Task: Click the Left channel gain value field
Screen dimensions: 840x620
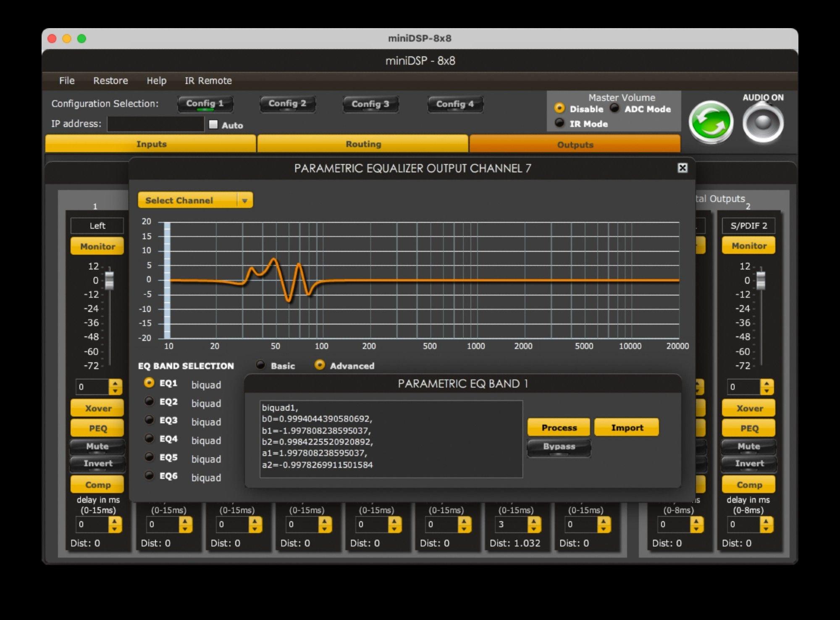Action: point(92,387)
